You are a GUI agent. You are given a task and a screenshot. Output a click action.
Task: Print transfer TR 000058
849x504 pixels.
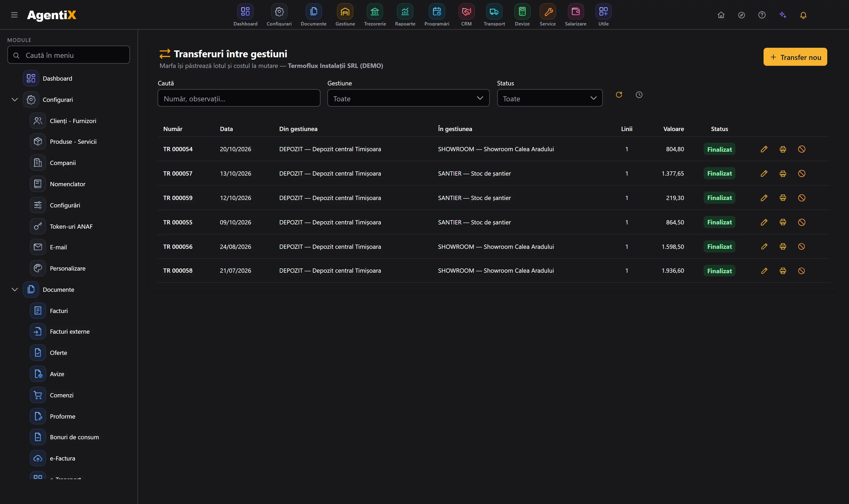coord(783,271)
